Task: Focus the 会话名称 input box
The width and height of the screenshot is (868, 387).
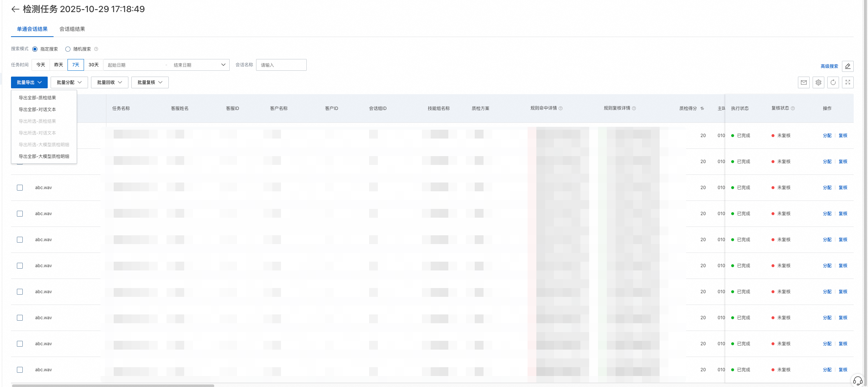Action: point(281,65)
